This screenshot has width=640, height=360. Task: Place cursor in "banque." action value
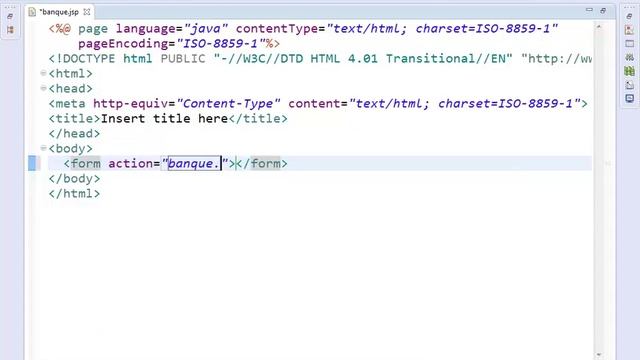[194, 164]
